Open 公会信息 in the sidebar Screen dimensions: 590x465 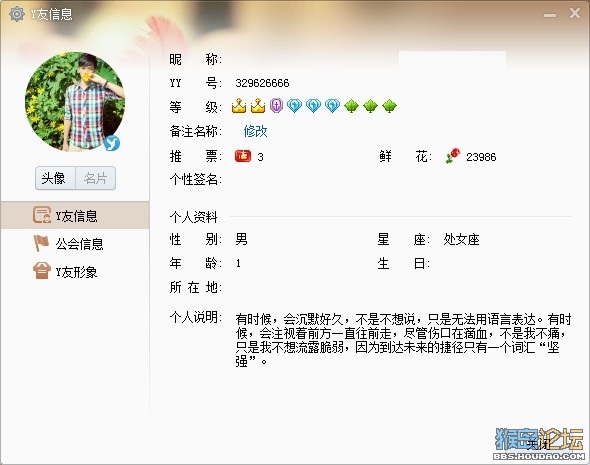(x=75, y=244)
